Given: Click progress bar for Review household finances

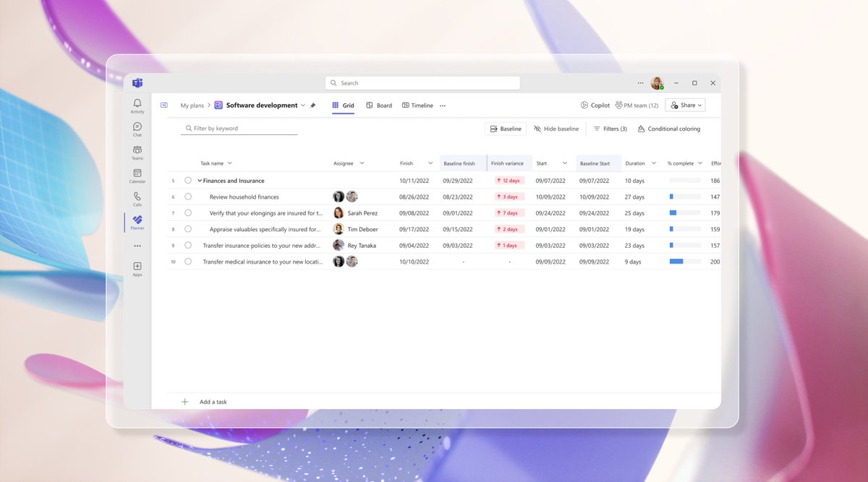Looking at the screenshot, I should pyautogui.click(x=685, y=197).
